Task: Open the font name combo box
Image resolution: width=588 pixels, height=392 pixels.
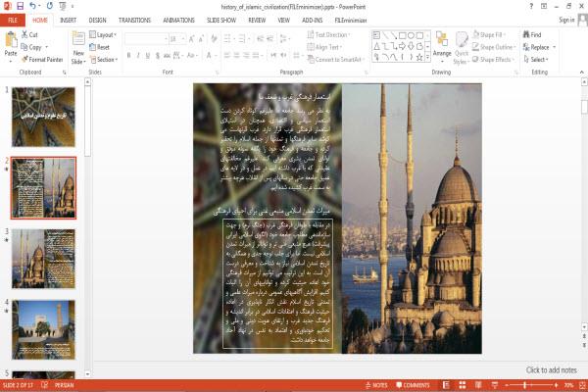Action: [x=146, y=38]
